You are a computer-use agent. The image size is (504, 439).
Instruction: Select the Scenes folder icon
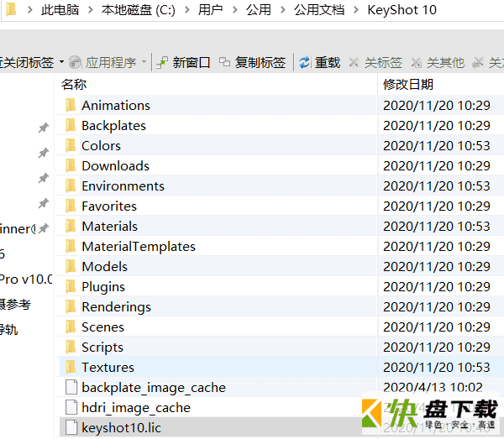tap(71, 327)
